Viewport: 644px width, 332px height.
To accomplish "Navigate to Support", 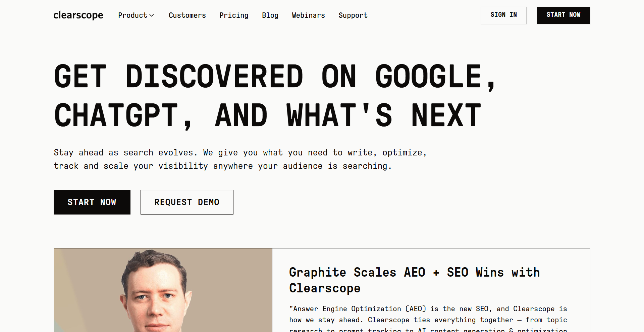I will (x=353, y=15).
